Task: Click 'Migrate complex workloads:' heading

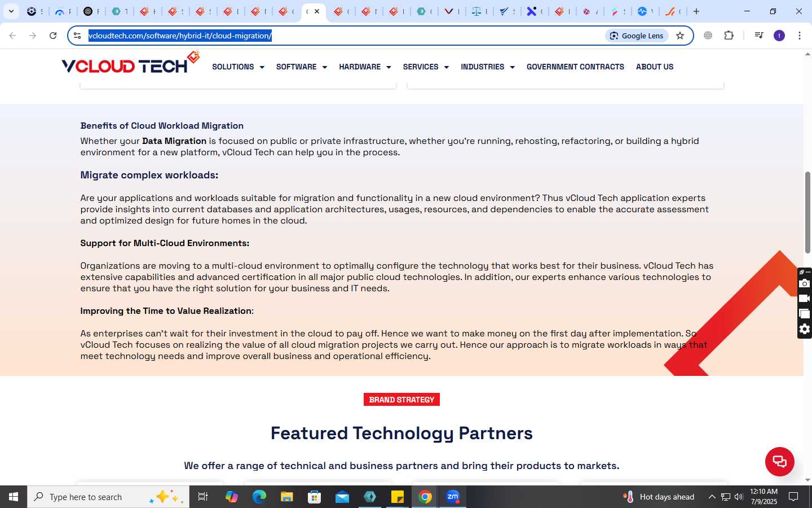Action: (x=149, y=175)
